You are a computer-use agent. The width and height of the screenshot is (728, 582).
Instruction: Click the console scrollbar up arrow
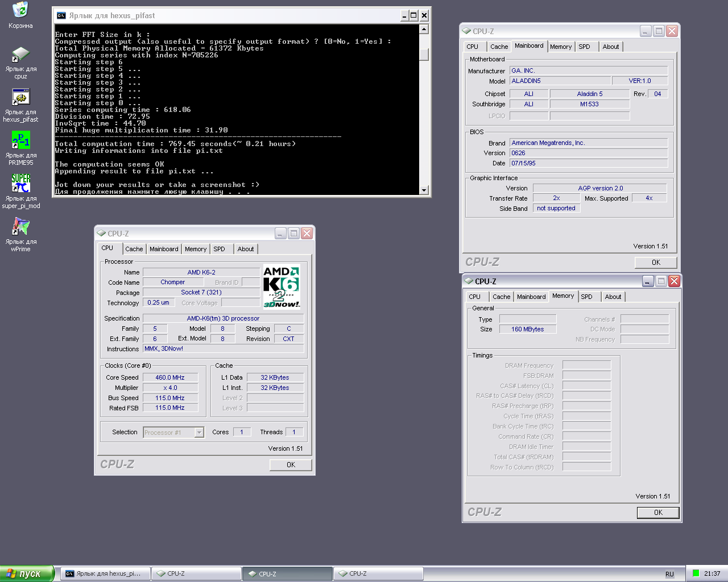424,29
